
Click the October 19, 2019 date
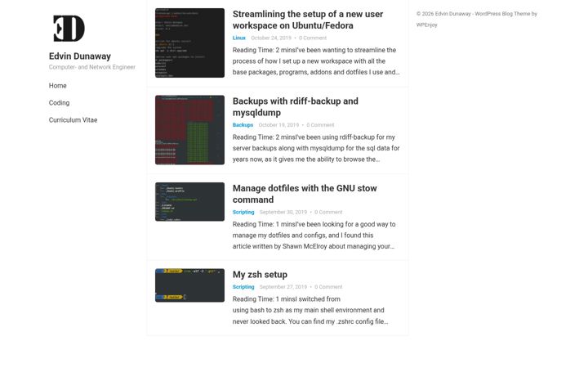tap(278, 125)
